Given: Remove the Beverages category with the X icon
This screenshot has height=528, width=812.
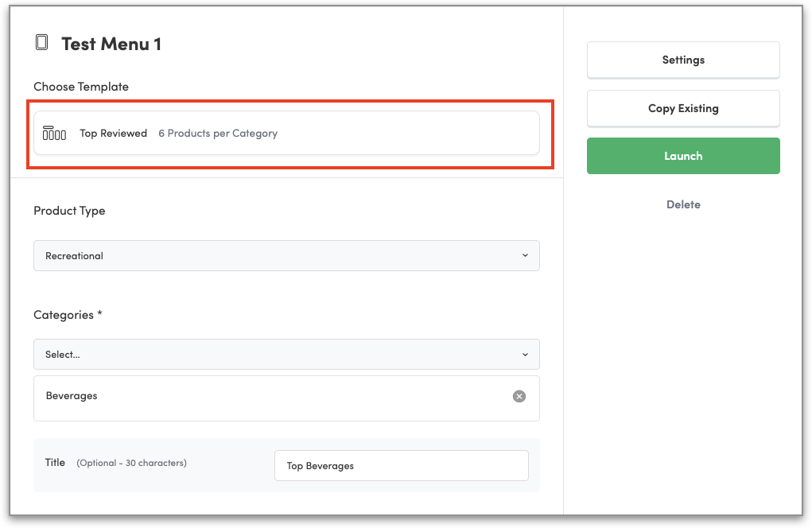Looking at the screenshot, I should [519, 396].
